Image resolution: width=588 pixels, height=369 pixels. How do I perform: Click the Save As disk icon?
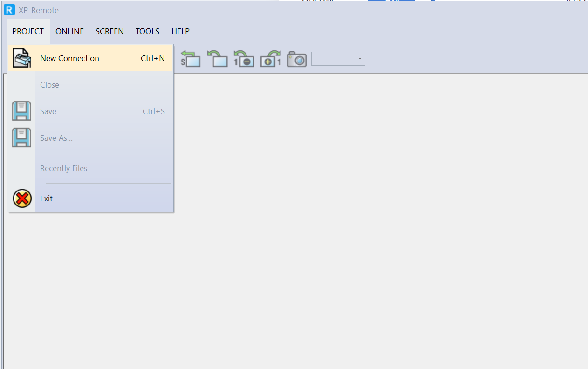21,137
